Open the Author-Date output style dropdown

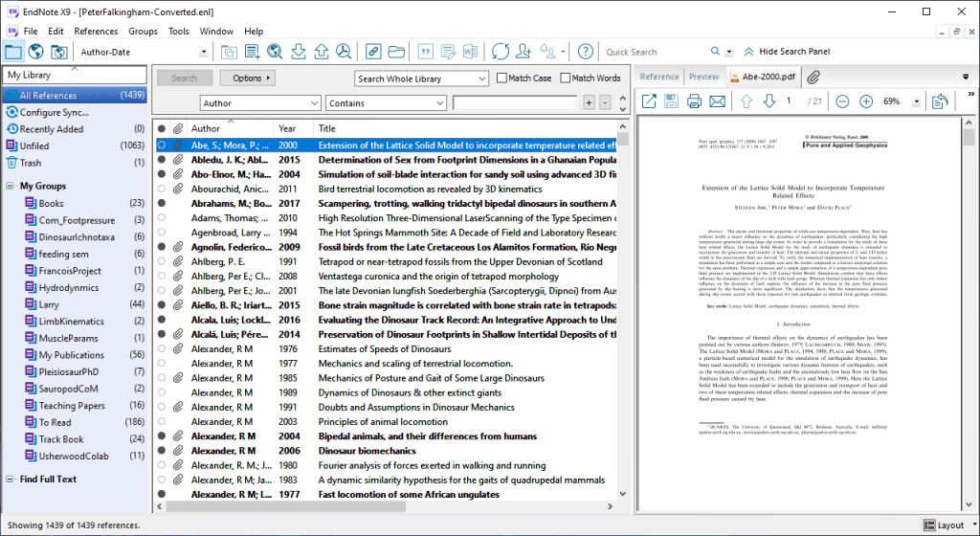(x=203, y=52)
